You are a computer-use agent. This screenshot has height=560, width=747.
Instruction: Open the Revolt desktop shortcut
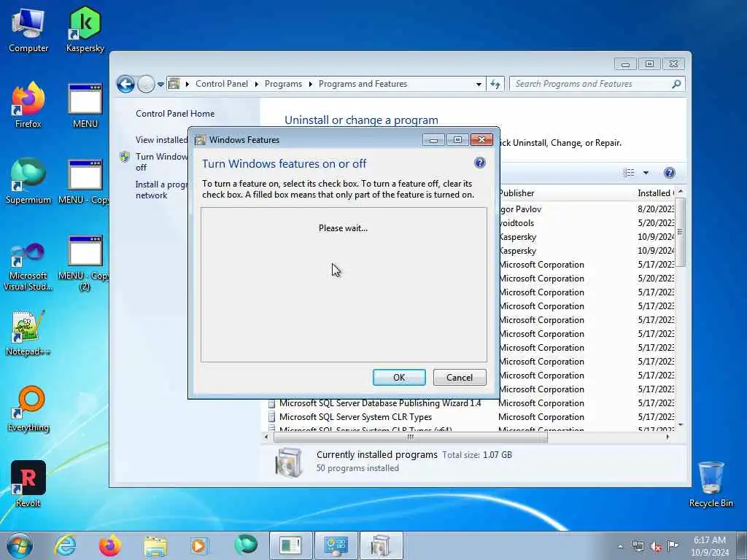tap(28, 484)
